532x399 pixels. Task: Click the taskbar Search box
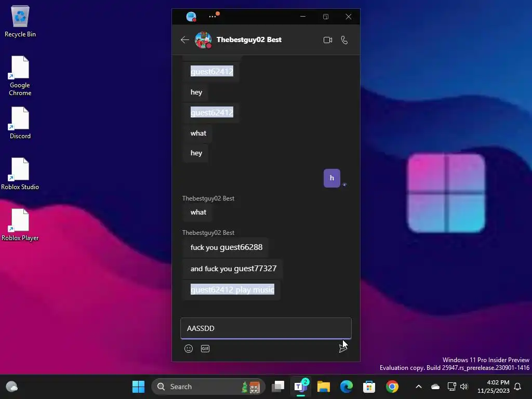[x=208, y=387]
